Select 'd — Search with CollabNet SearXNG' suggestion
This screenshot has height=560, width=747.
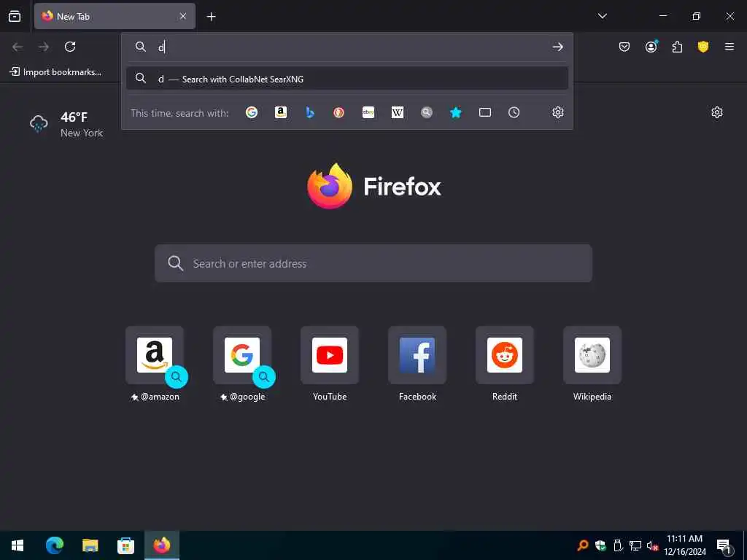[x=347, y=79]
